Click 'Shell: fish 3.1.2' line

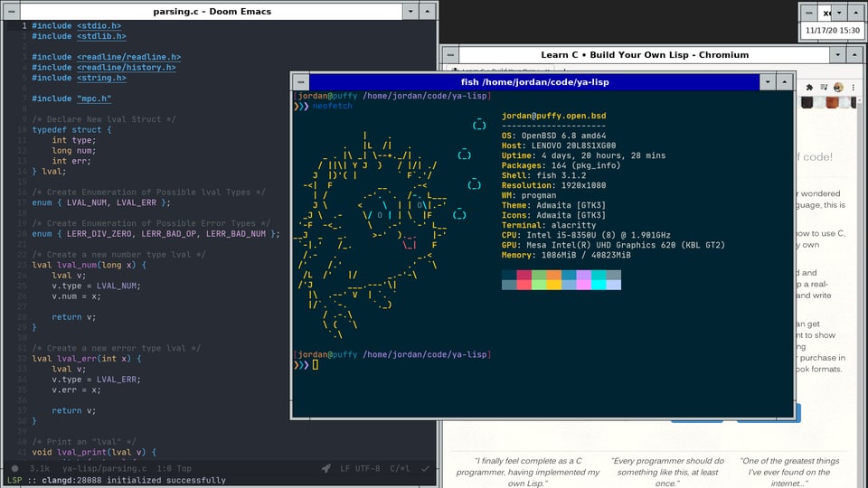(x=543, y=175)
